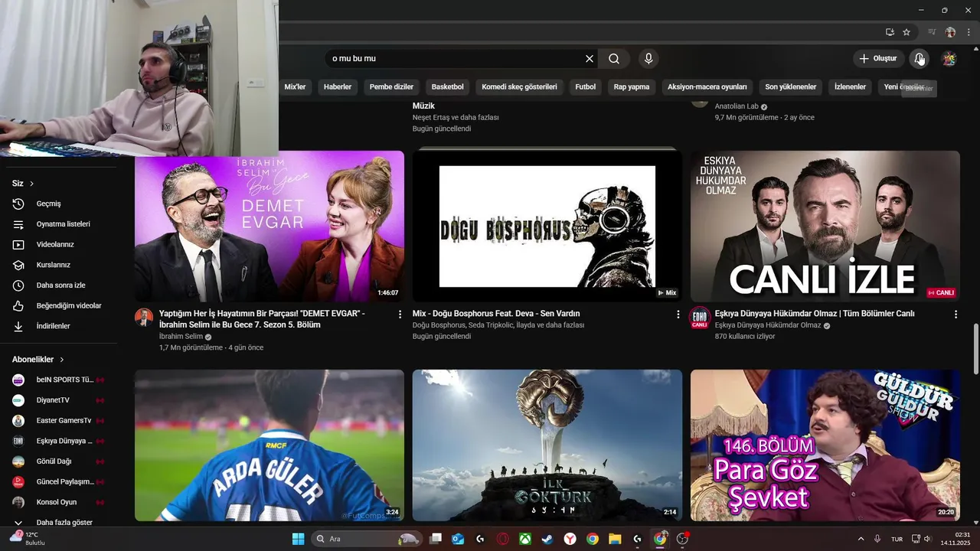Open Opera browser from the taskbar
This screenshot has height=551, width=980.
[x=503, y=539]
